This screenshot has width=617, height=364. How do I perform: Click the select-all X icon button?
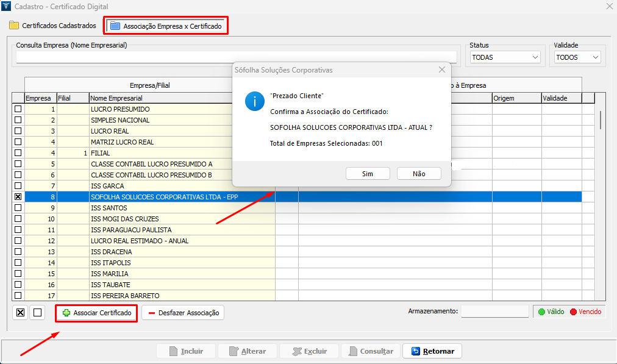(20, 313)
